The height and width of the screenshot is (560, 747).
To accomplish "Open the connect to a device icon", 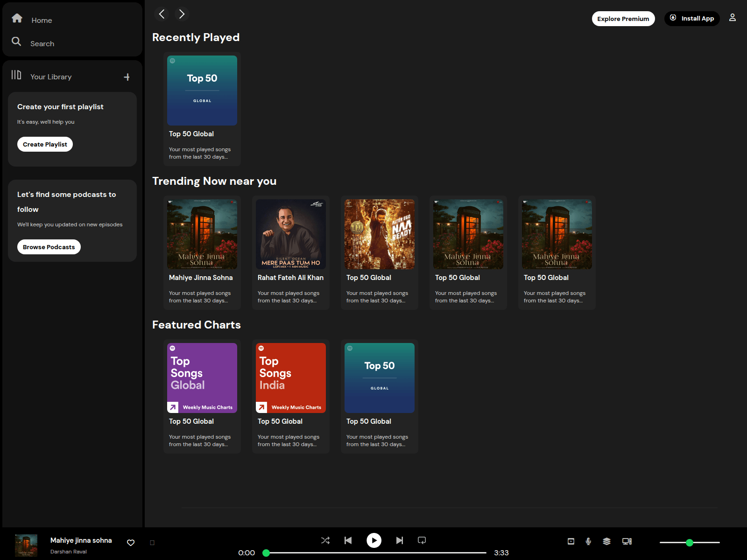I will (x=627, y=541).
